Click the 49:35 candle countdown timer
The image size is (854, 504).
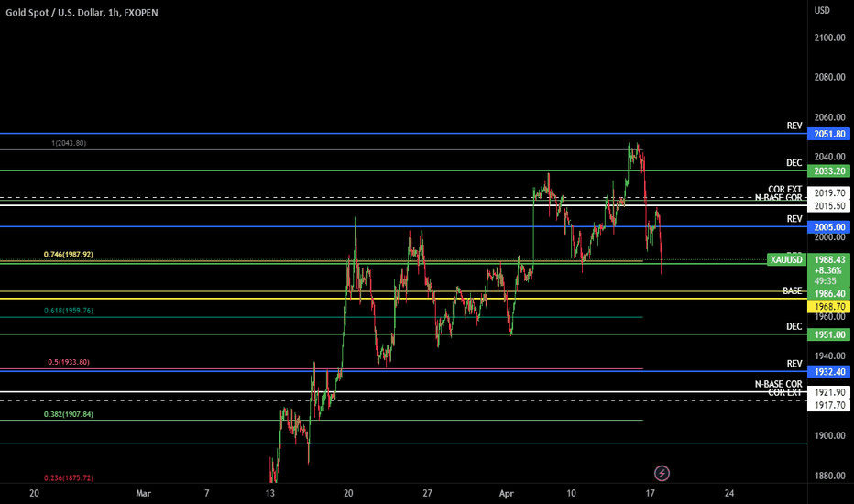(x=825, y=281)
